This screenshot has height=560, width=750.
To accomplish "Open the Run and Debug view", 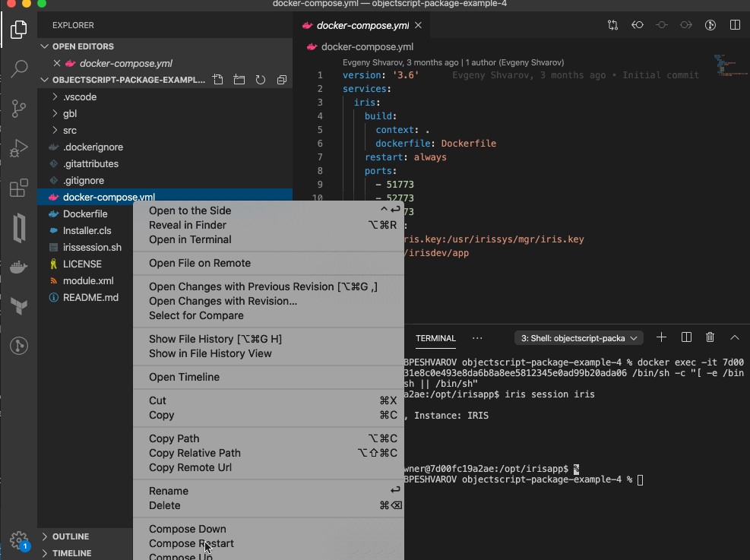I will pyautogui.click(x=19, y=149).
